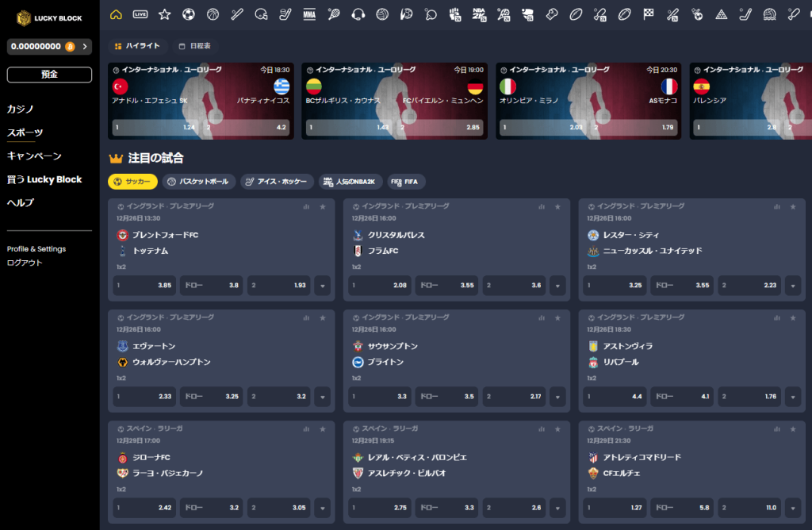Favorite the Atletico Madrid vs Elche match
The height and width of the screenshot is (530, 812).
[x=793, y=429]
